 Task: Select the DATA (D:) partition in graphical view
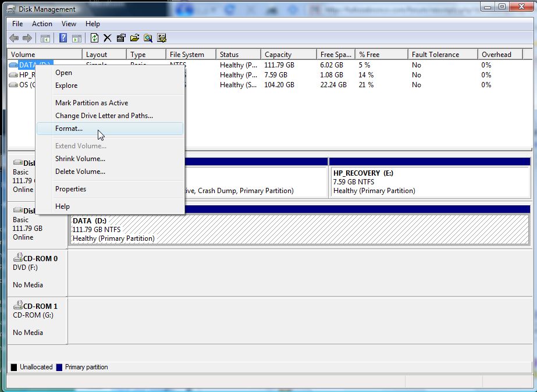click(299, 229)
